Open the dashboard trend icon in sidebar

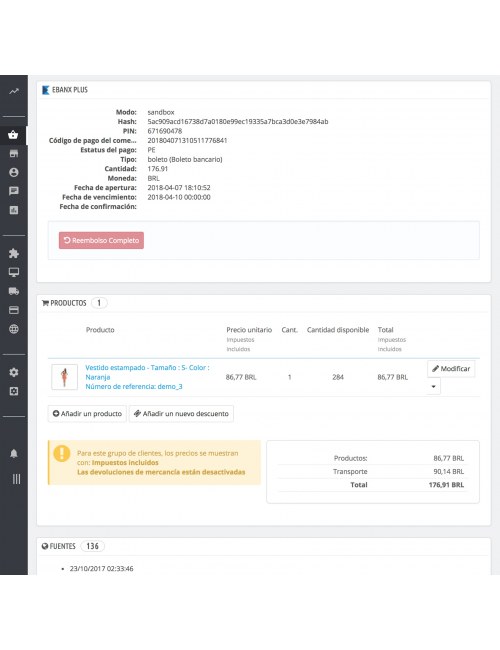coord(14,91)
